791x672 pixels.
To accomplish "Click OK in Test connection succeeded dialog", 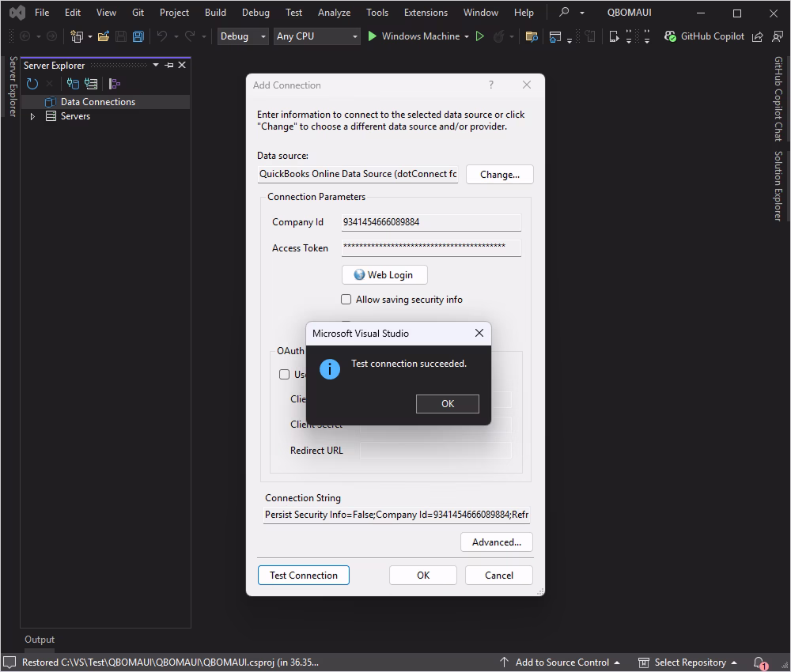I will [x=448, y=404].
